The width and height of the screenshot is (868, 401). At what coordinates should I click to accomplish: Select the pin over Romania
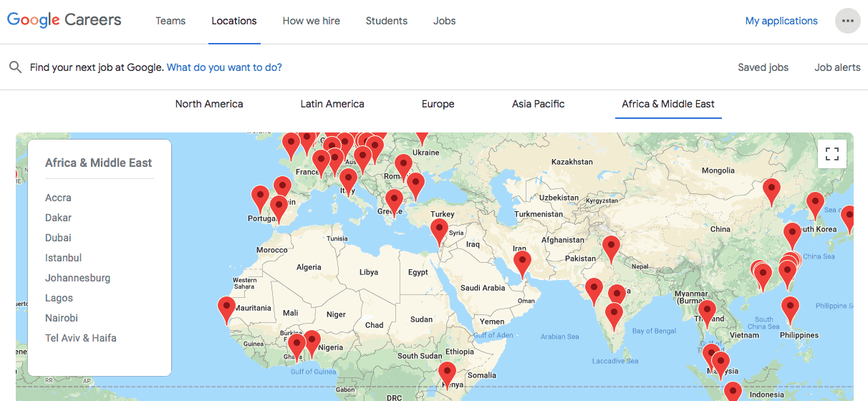[x=404, y=168]
